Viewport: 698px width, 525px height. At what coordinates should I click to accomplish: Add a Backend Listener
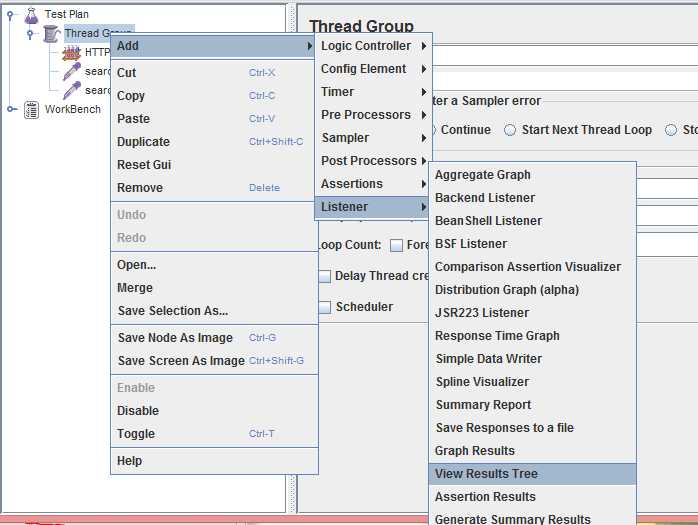pyautogui.click(x=532, y=198)
